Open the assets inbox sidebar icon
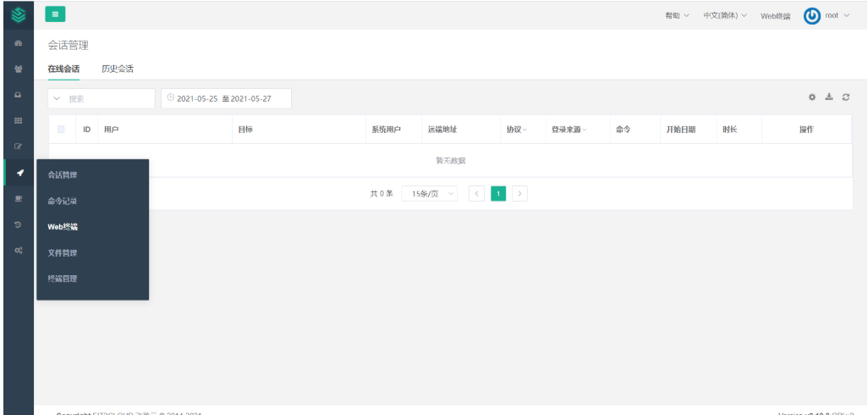This screenshot has height=415, width=868. point(19,96)
